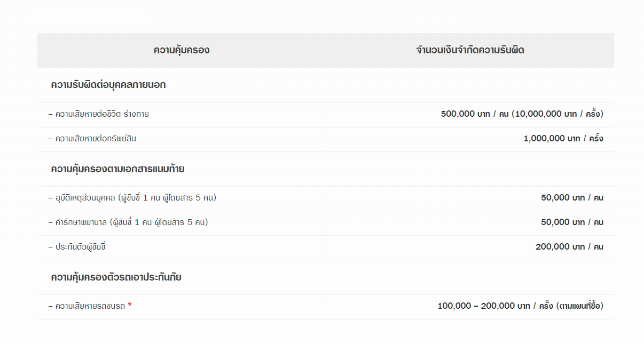Screen dimensions: 644x344
Task: Click the ความคุ้มครอง column header
Action: 182,51
